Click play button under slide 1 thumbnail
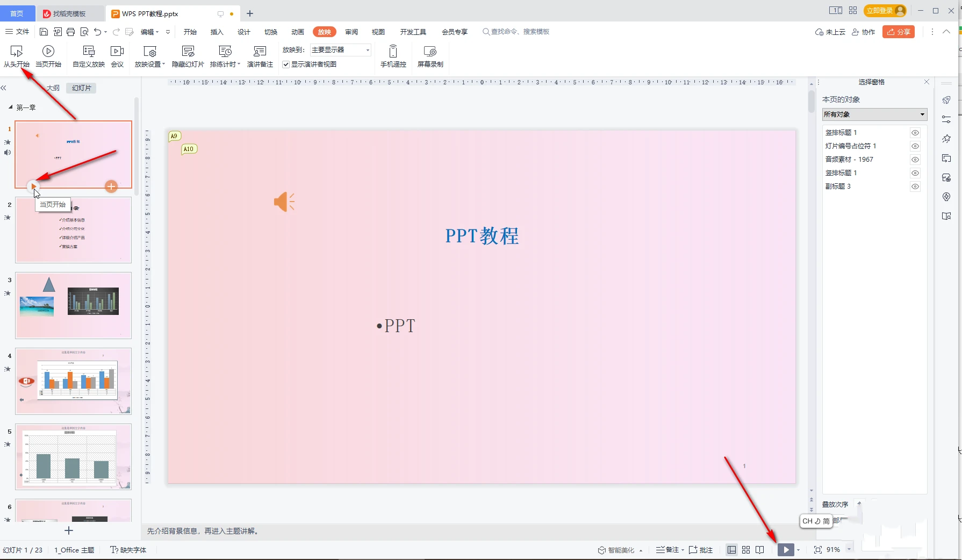 click(x=34, y=186)
